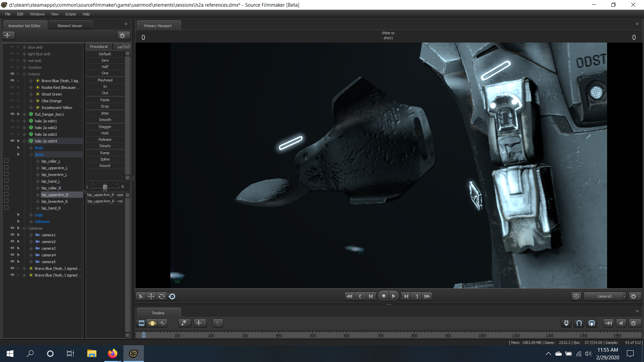Click the Playhead preset
Image resolution: width=644 pixels, height=362 pixels.
(105, 80)
